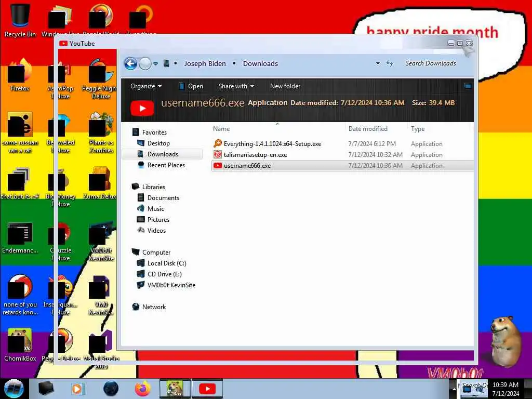Image resolution: width=532 pixels, height=399 pixels.
Task: Click Joseph Biden in the address bar
Action: click(x=205, y=63)
